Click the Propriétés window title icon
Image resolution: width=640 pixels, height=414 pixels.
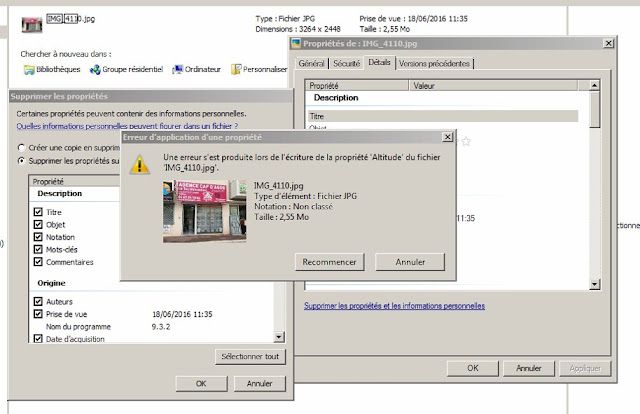(x=296, y=43)
